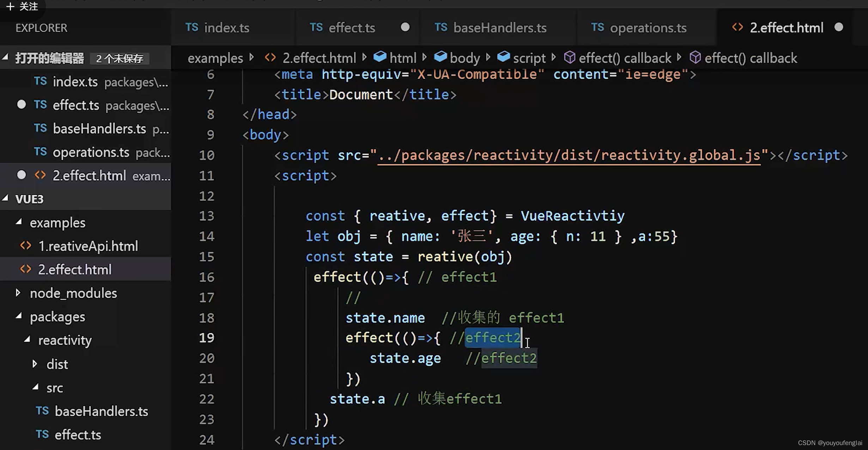Click VueReactivtiy on line 13
The width and height of the screenshot is (868, 450).
point(573,216)
